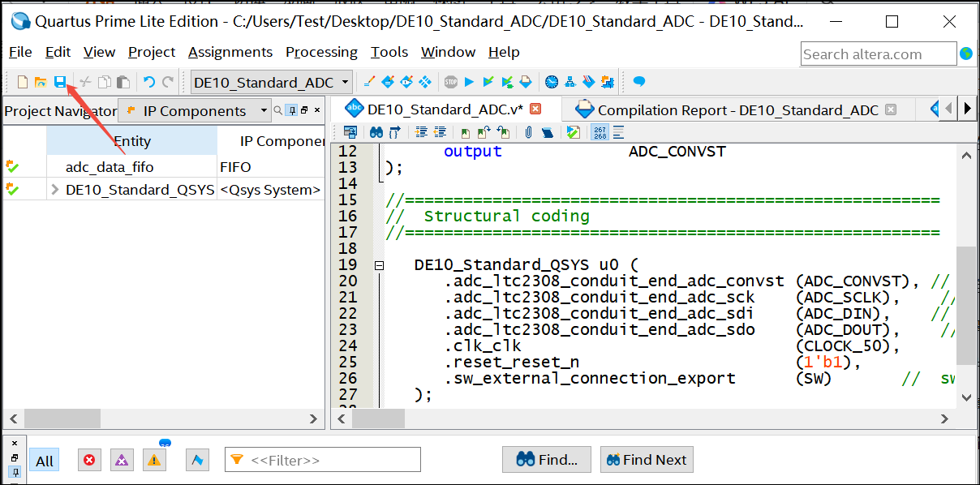The image size is (980, 485).
Task: Close the Messages panel with ×
Action: click(15, 444)
